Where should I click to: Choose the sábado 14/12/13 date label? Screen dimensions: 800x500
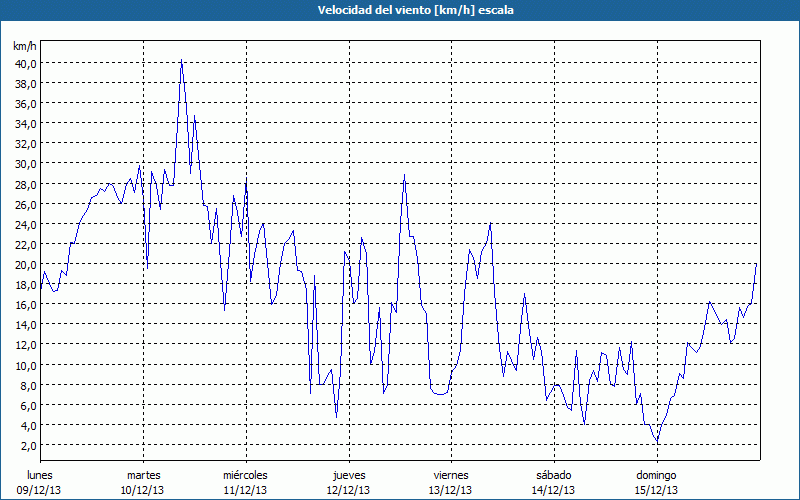click(553, 482)
